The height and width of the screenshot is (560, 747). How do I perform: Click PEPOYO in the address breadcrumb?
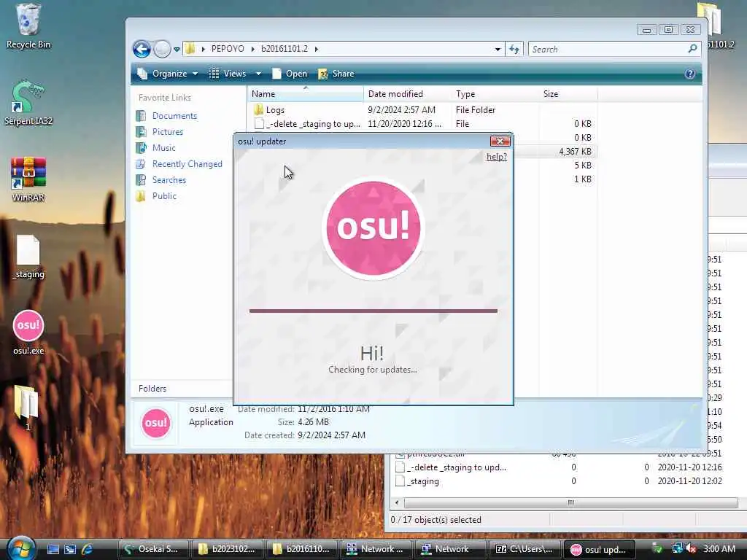228,49
